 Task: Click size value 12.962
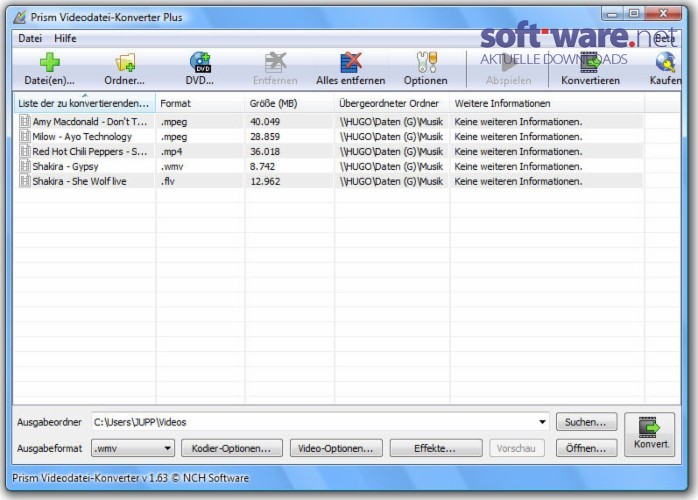(265, 181)
